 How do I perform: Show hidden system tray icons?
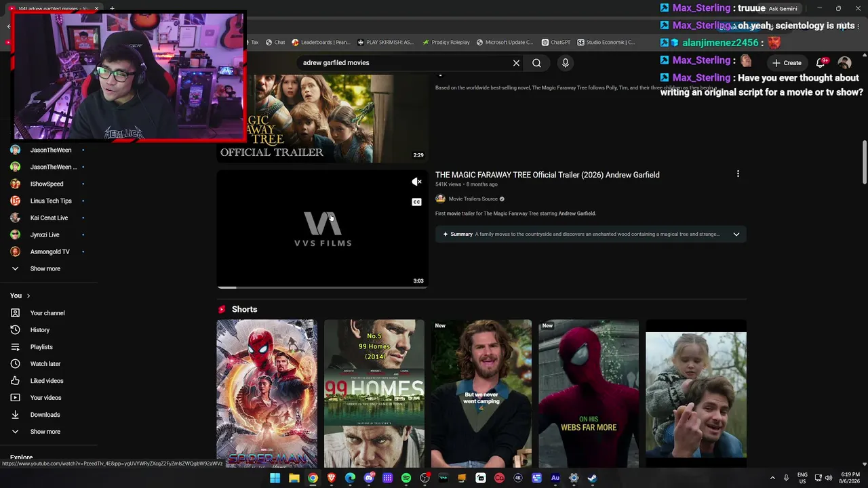772,478
